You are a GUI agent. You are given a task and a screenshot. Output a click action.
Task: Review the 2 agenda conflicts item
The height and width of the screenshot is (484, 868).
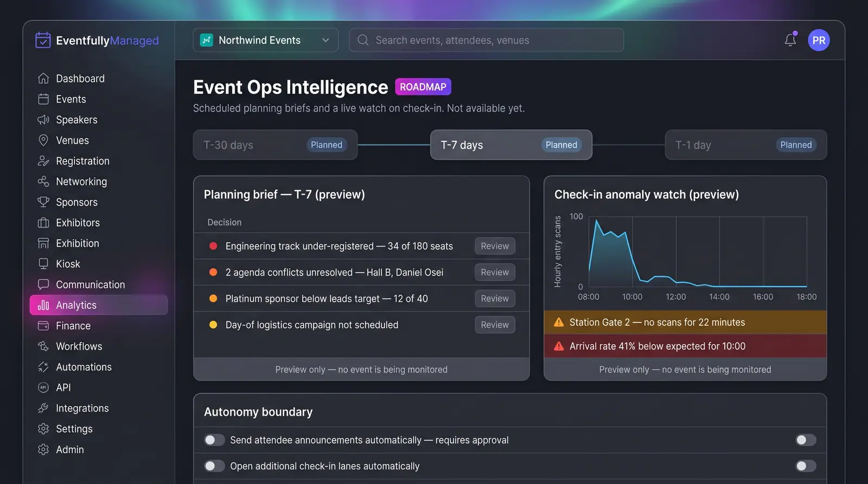click(495, 272)
